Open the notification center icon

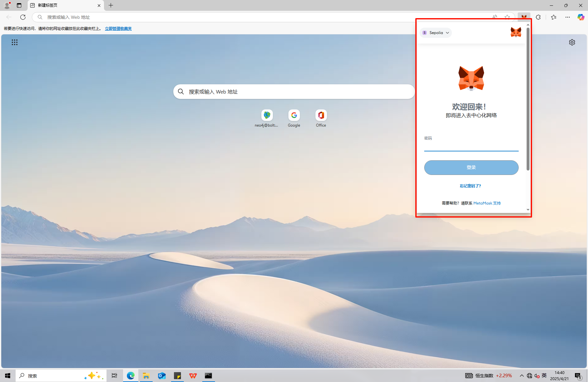[x=578, y=376]
